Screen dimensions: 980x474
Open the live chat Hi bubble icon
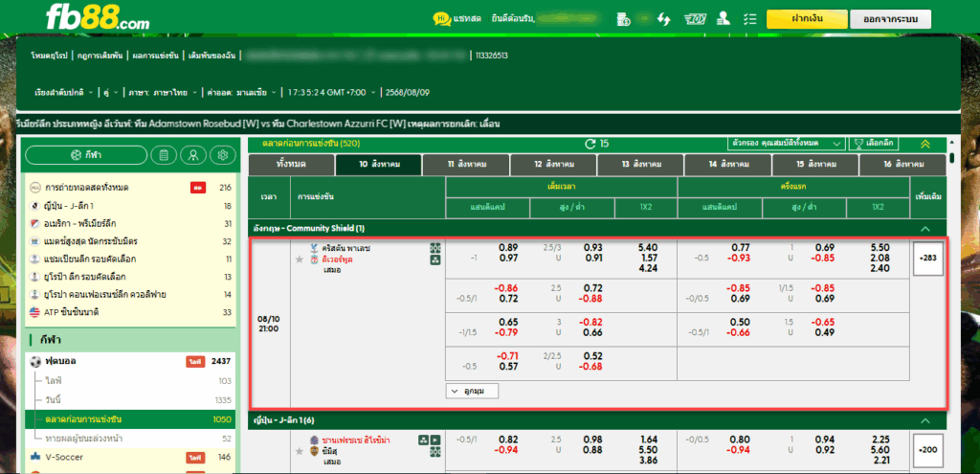point(442,19)
